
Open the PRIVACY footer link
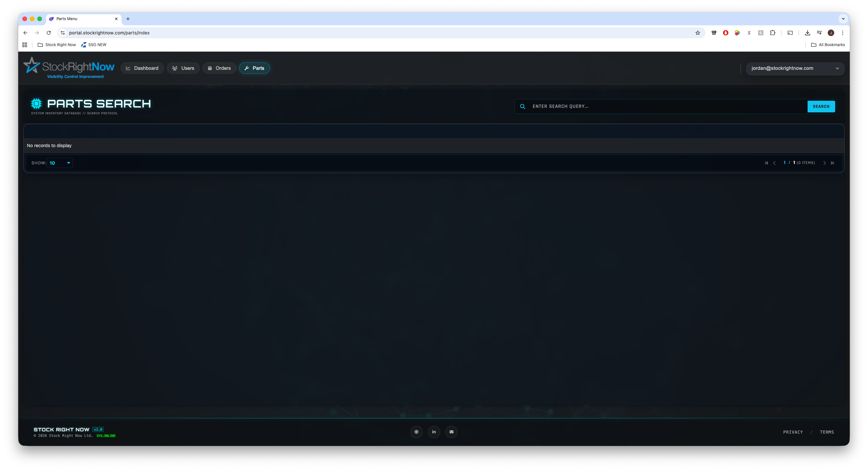point(793,432)
